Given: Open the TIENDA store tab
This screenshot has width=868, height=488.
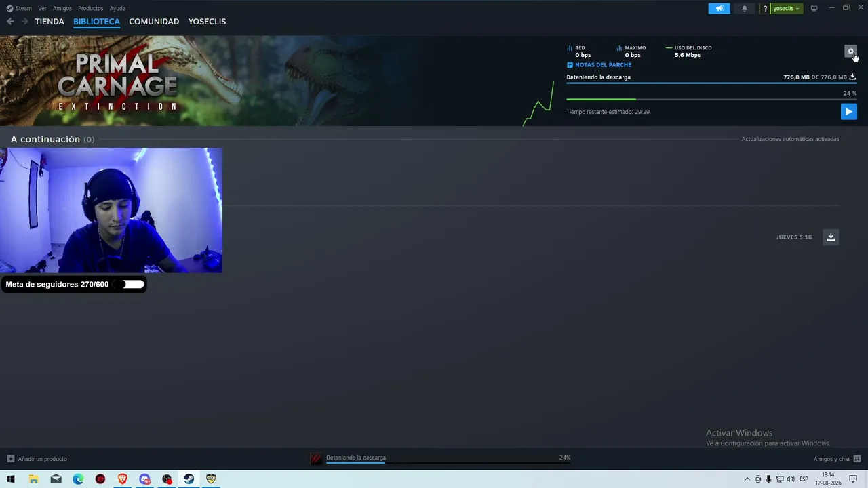Looking at the screenshot, I should (50, 22).
